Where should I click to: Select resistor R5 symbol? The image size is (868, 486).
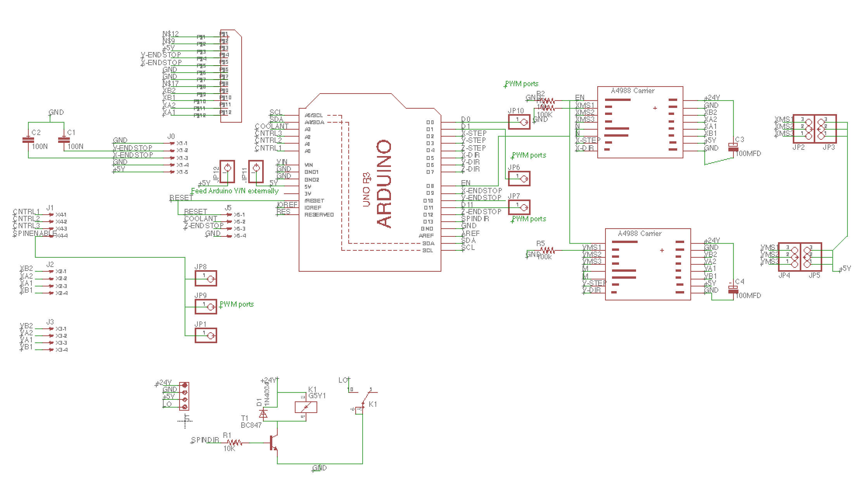tap(547, 250)
